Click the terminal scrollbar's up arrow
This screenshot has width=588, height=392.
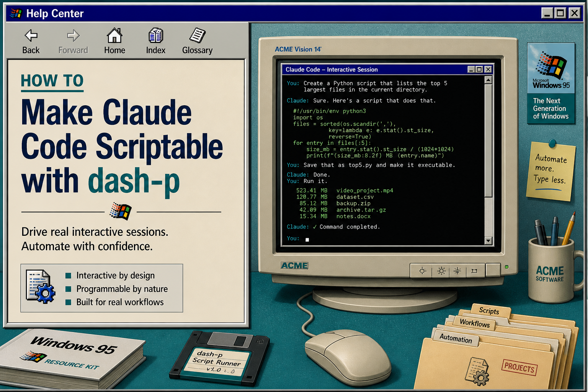coord(488,80)
